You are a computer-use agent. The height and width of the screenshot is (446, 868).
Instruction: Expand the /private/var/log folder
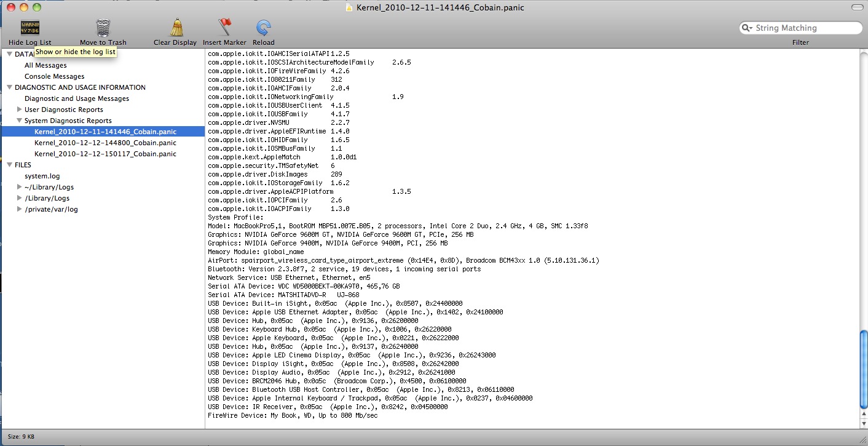click(x=20, y=209)
